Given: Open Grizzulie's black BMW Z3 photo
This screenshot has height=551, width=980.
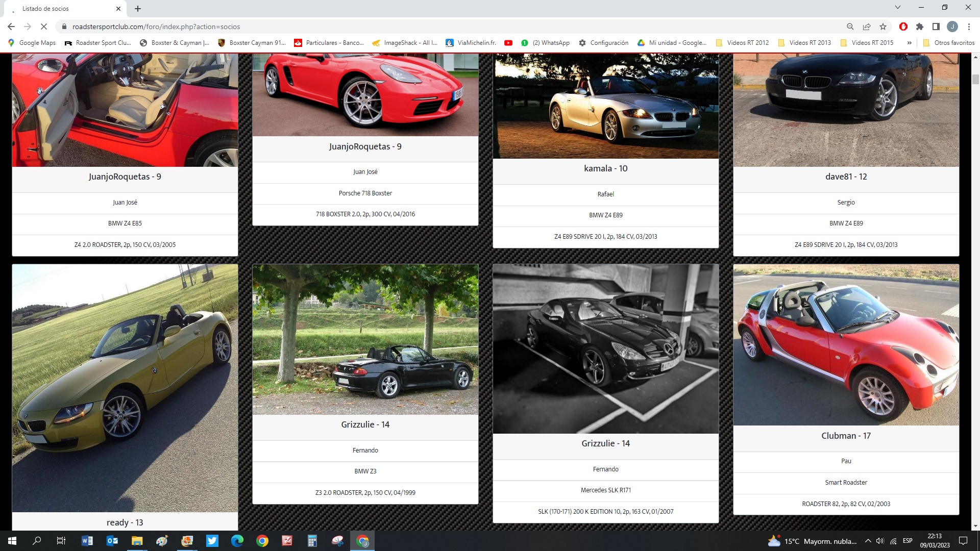Looking at the screenshot, I should pos(365,339).
